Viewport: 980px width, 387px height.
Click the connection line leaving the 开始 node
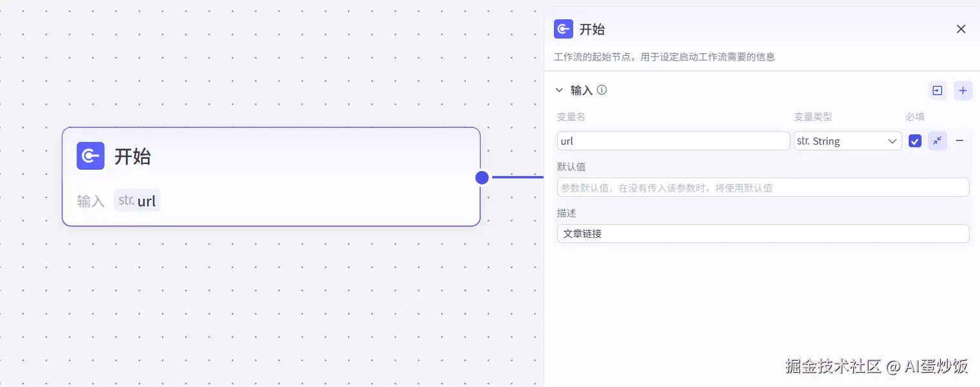[x=517, y=177]
